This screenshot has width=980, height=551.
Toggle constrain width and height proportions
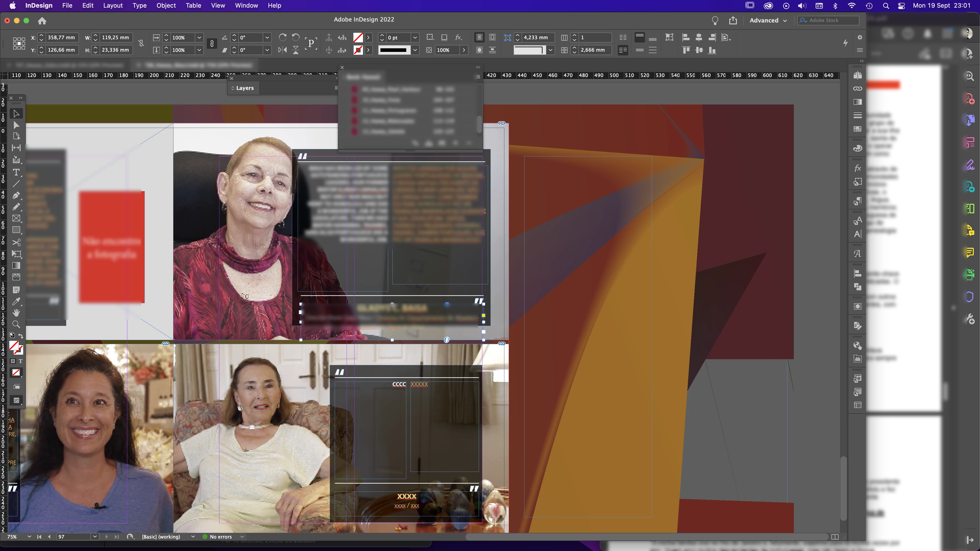(141, 43)
